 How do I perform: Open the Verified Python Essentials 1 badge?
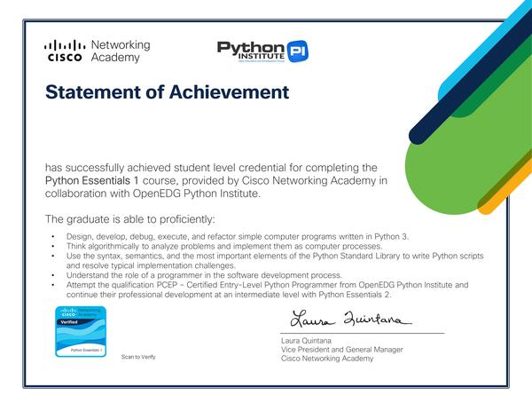tap(80, 331)
